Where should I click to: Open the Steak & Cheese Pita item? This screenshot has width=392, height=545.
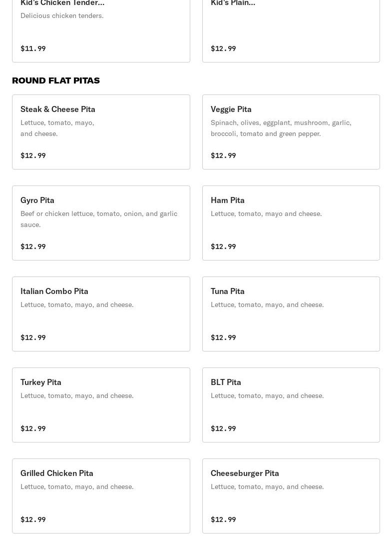pyautogui.click(x=101, y=132)
